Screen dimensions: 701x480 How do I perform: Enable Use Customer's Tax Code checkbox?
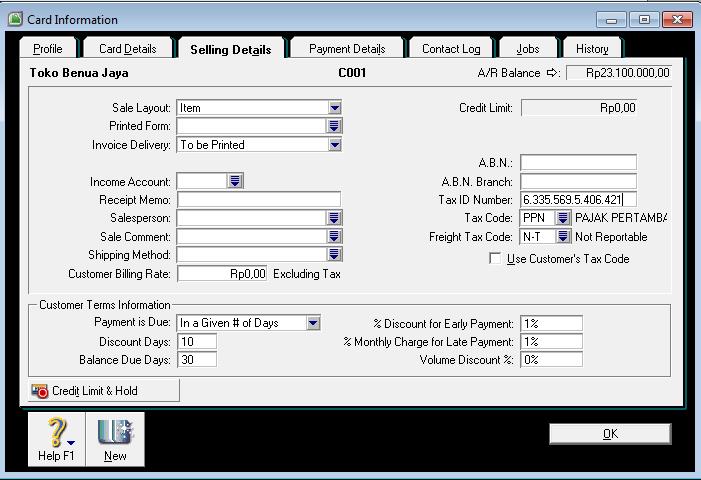495,258
